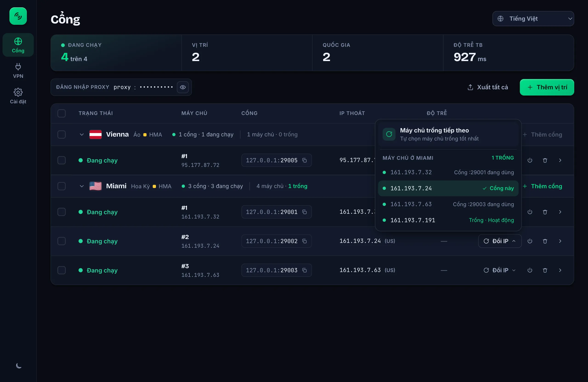
Task: Open the Cổng sidebar tab
Action: 18,45
